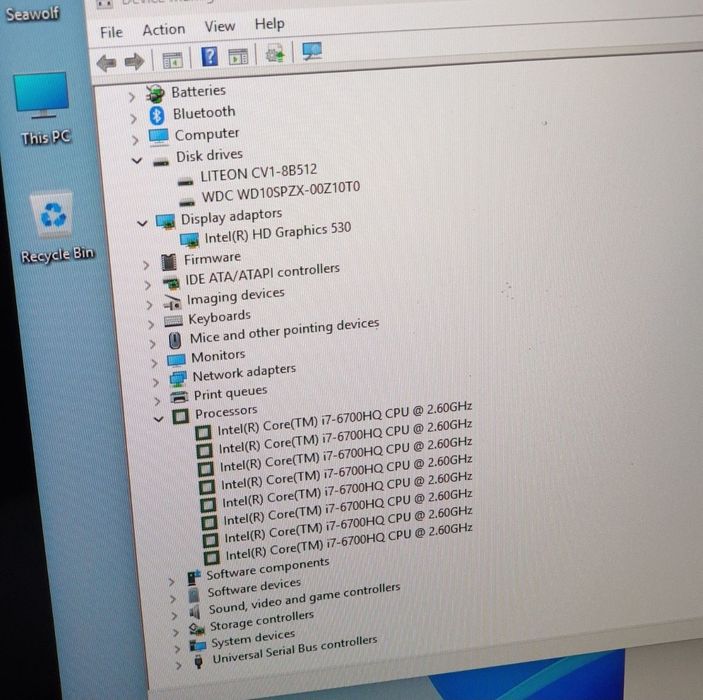Click Scan for hardware changes monitor icon
703x700 pixels.
(x=312, y=52)
